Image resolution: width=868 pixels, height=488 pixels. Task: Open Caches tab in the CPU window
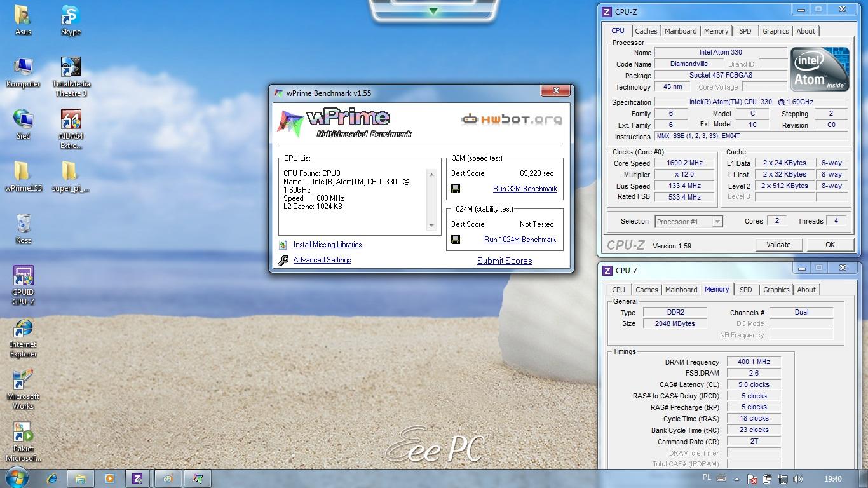point(646,31)
